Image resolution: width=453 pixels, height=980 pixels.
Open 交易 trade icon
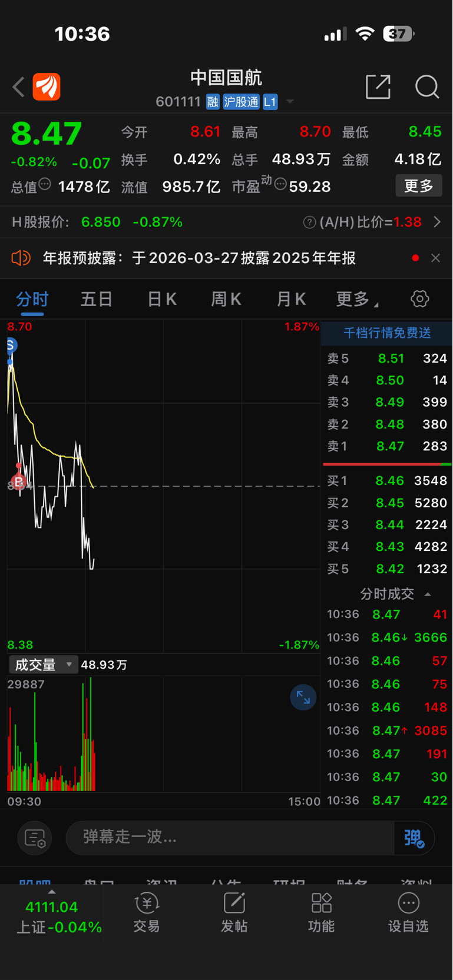point(147,913)
